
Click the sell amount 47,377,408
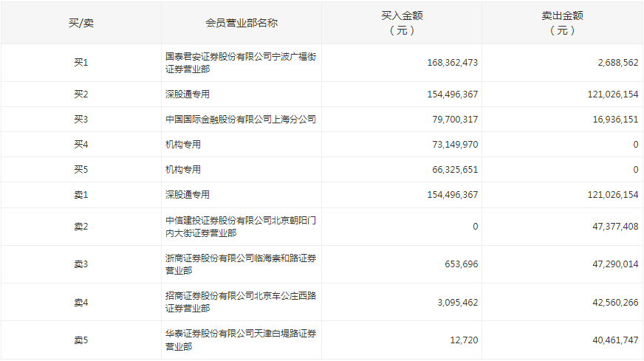[x=610, y=227]
